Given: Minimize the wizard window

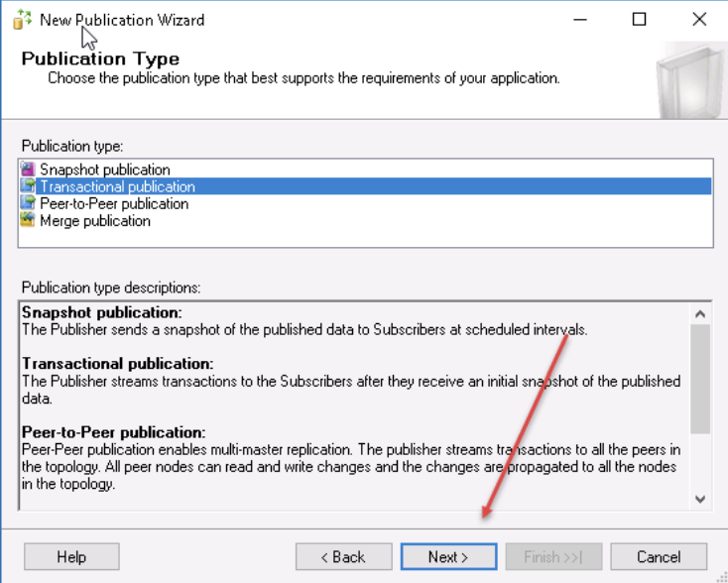Looking at the screenshot, I should 580,20.
